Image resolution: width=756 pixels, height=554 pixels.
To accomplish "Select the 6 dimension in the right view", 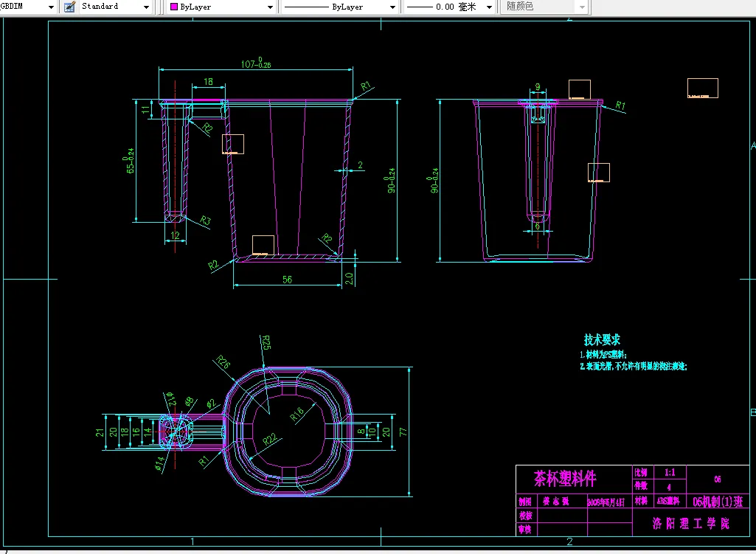I will pyautogui.click(x=538, y=226).
